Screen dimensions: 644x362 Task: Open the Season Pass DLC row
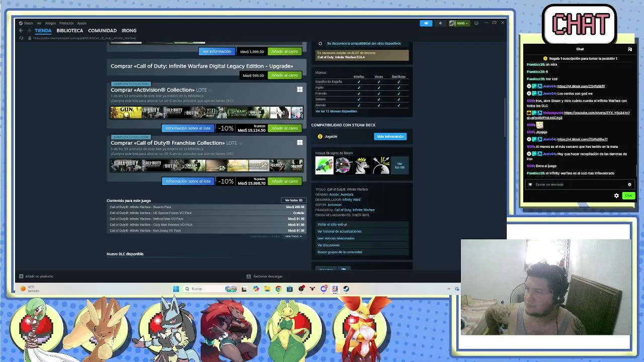[x=207, y=207]
